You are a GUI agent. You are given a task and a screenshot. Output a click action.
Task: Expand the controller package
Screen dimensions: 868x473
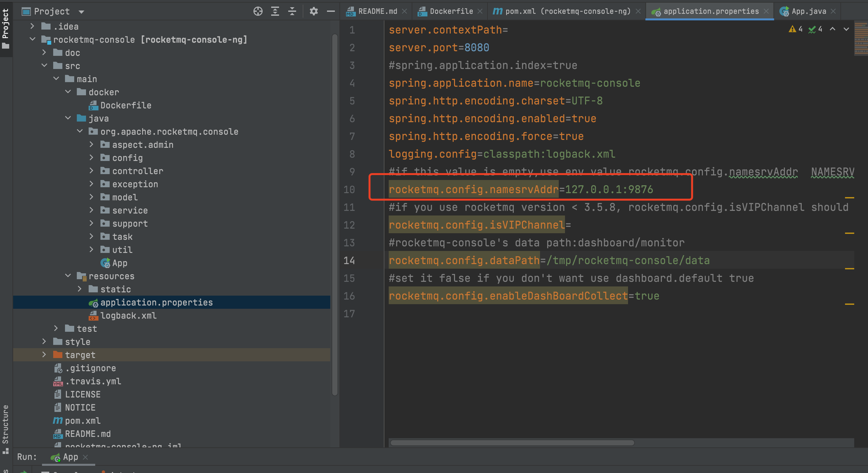(x=91, y=170)
